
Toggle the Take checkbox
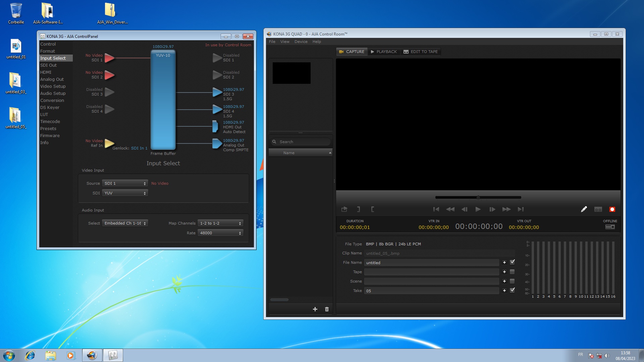point(512,291)
